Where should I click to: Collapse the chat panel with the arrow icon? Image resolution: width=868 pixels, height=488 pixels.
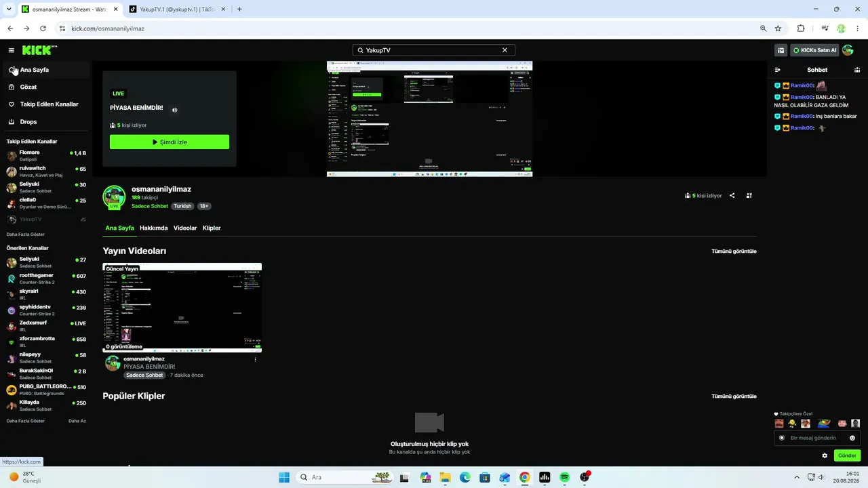[778, 70]
